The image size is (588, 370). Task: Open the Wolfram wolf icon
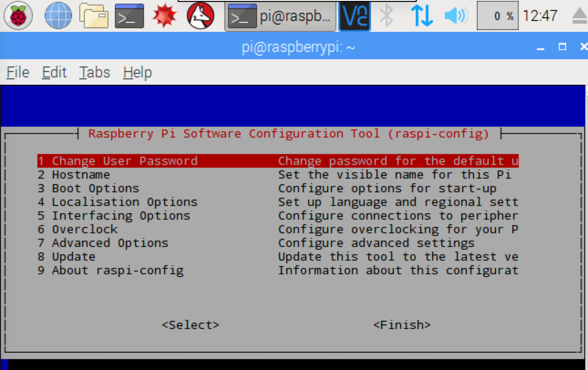201,16
